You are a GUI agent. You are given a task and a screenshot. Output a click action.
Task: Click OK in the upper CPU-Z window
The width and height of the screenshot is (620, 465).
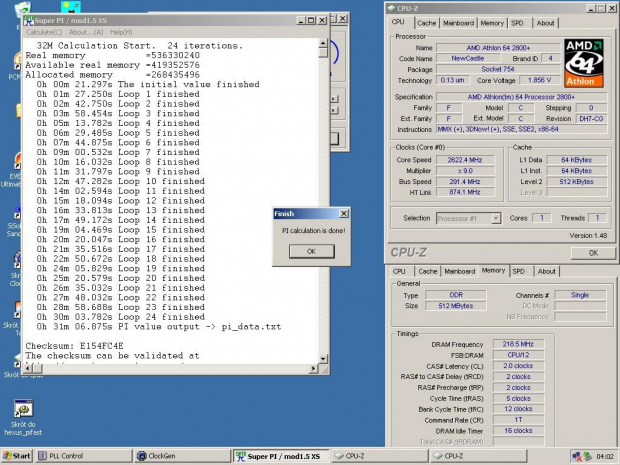click(593, 253)
